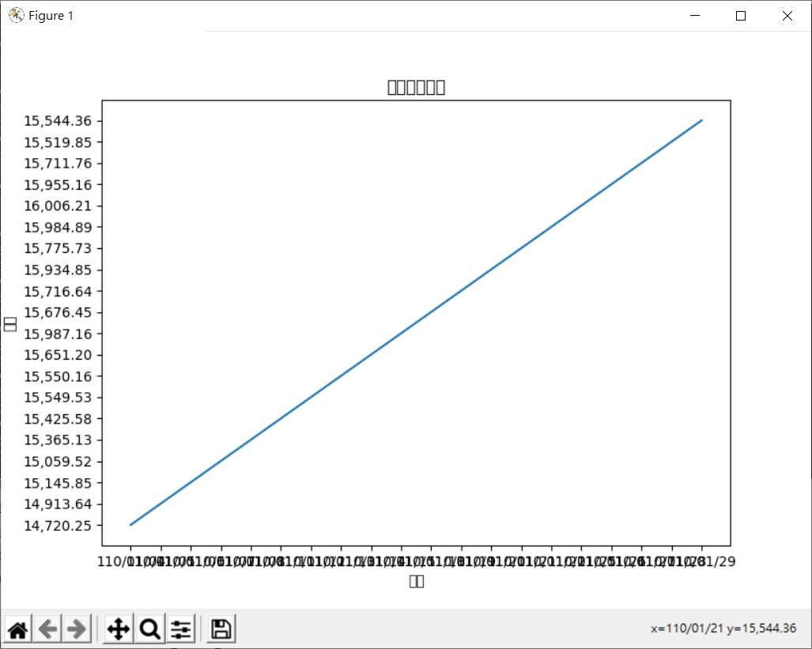Click the y-axis label 15,676.45
Screen dimensions: 812x649
[58, 313]
